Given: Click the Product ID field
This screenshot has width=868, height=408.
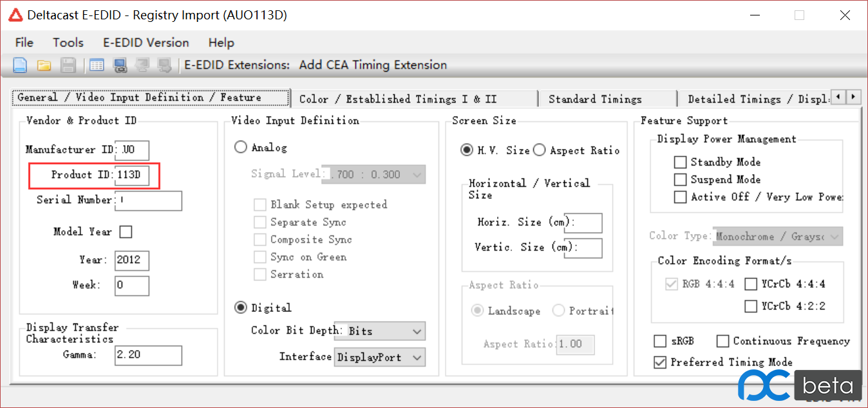Looking at the screenshot, I should click(132, 175).
